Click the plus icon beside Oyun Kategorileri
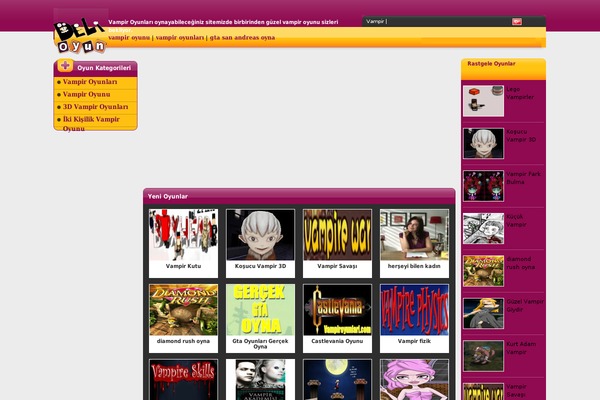This screenshot has width=600, height=400. pos(65,65)
